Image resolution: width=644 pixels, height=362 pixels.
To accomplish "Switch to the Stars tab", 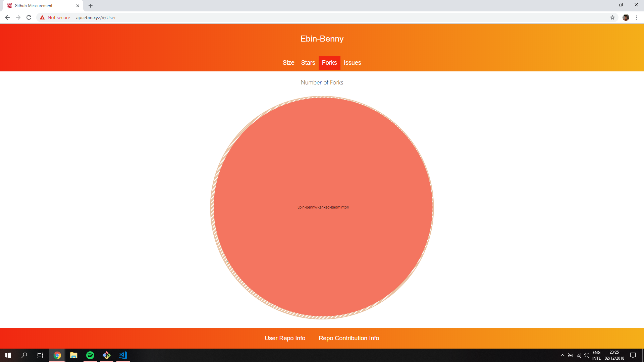I will 308,63.
